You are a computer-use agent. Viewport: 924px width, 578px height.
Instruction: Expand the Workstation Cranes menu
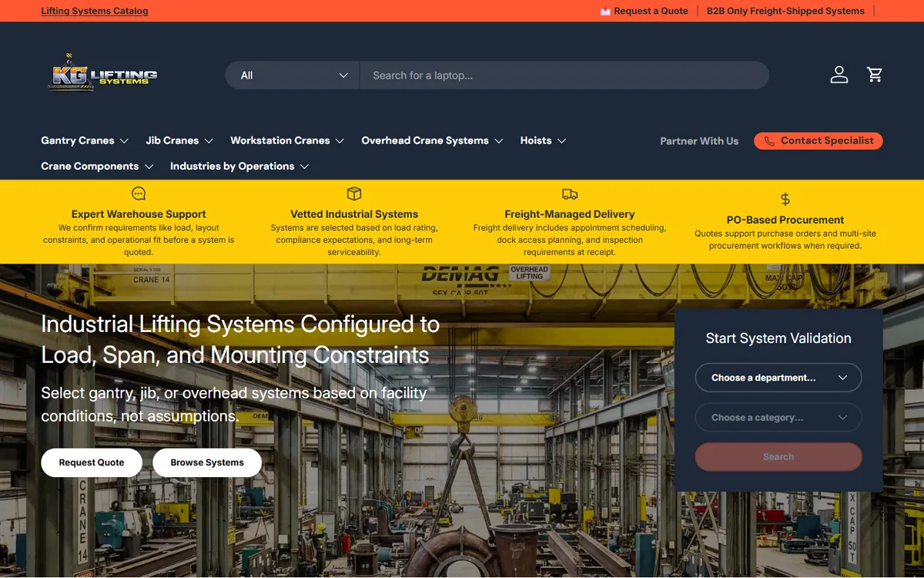287,140
